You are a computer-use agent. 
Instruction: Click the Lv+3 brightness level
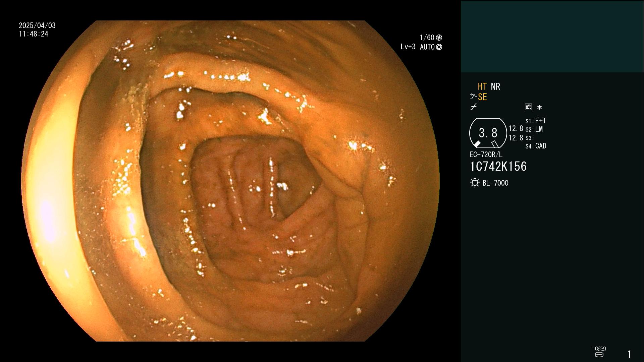pyautogui.click(x=408, y=47)
